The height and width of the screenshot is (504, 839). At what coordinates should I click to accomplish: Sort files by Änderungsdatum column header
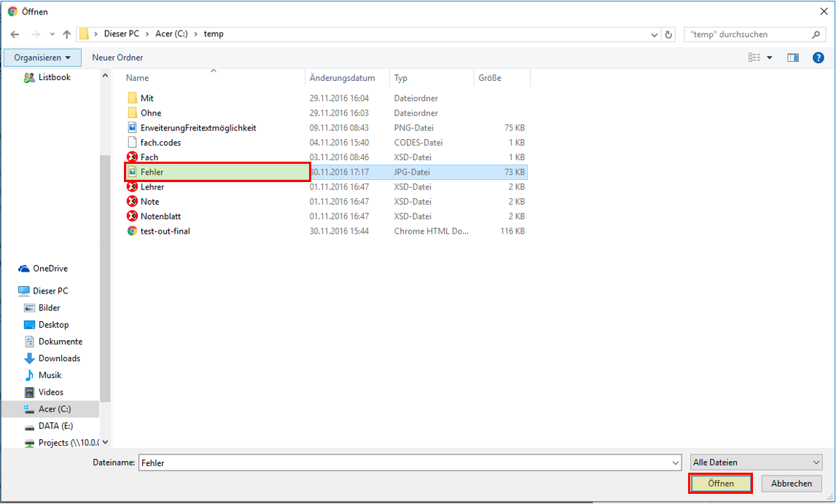point(342,78)
